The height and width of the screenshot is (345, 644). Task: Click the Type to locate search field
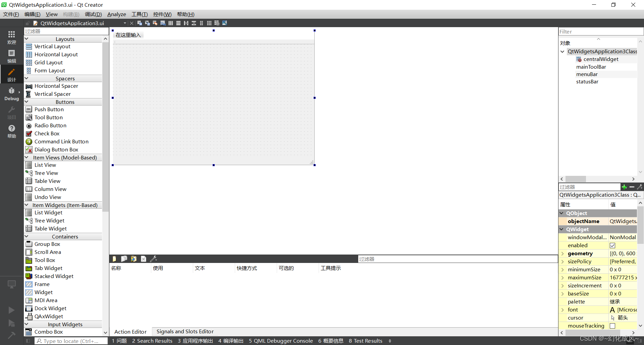pos(71,341)
